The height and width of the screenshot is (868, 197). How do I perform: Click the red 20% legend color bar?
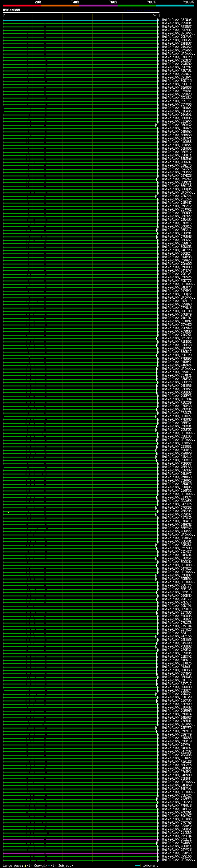click(22, 6)
